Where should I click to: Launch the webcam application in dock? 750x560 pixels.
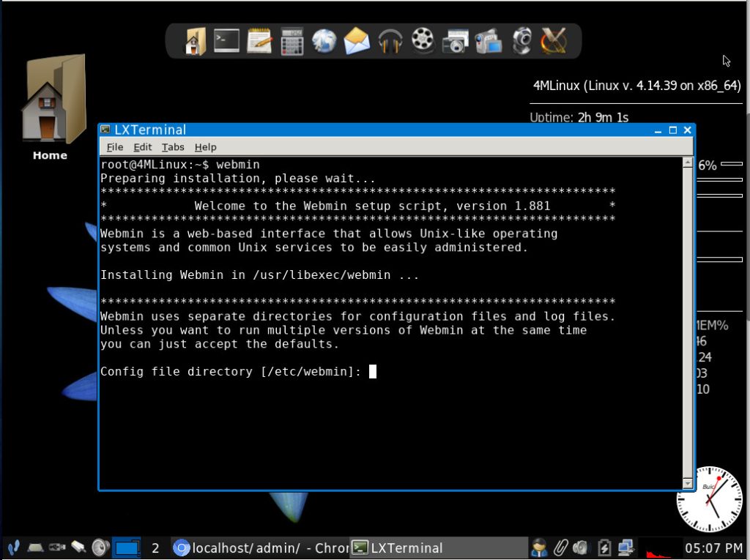(x=521, y=40)
